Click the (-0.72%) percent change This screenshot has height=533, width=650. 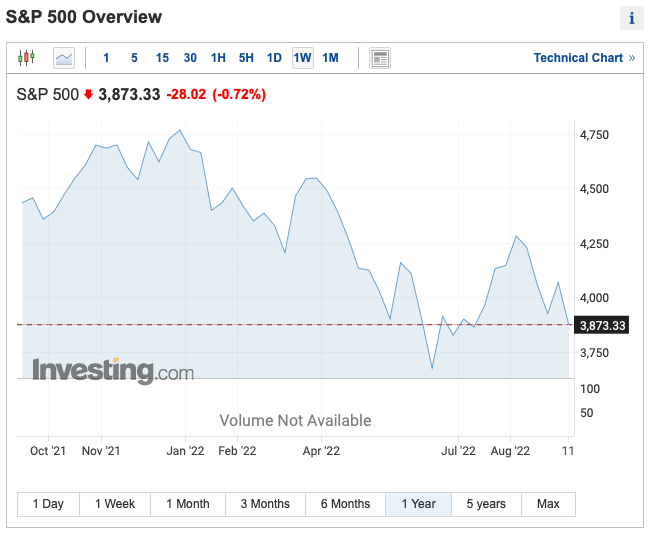click(239, 94)
